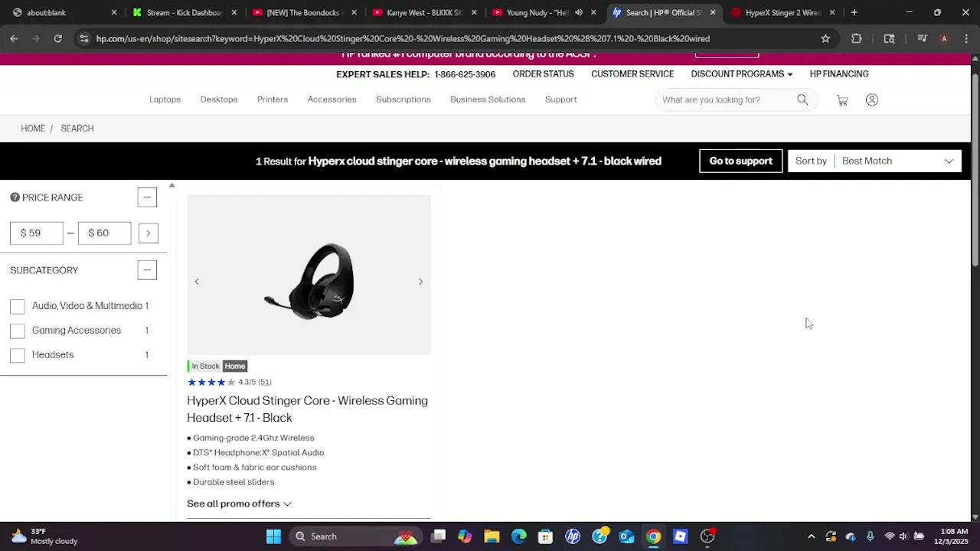Check the Audio, Video & Multimedia filter
The height and width of the screenshot is (551, 980).
18,306
